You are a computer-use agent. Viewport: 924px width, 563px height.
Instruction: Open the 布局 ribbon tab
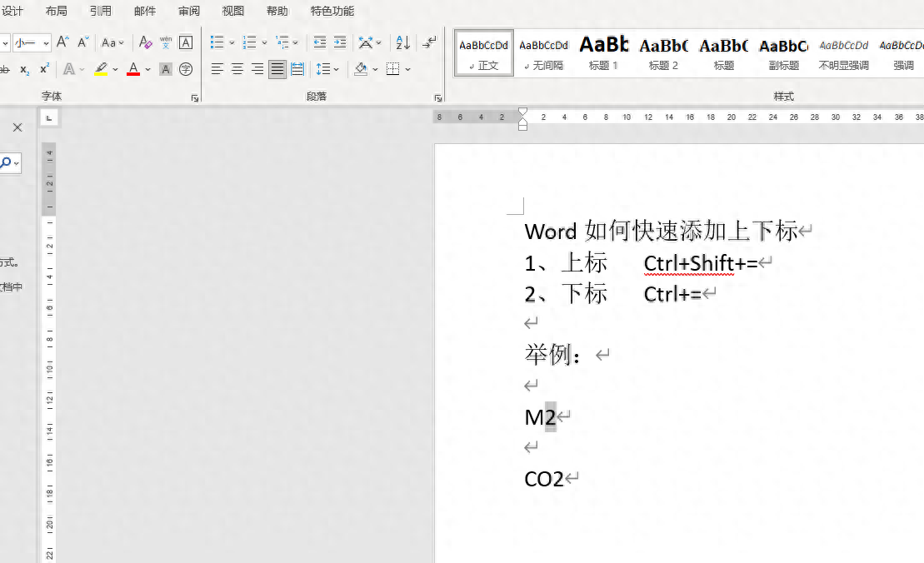pyautogui.click(x=57, y=11)
